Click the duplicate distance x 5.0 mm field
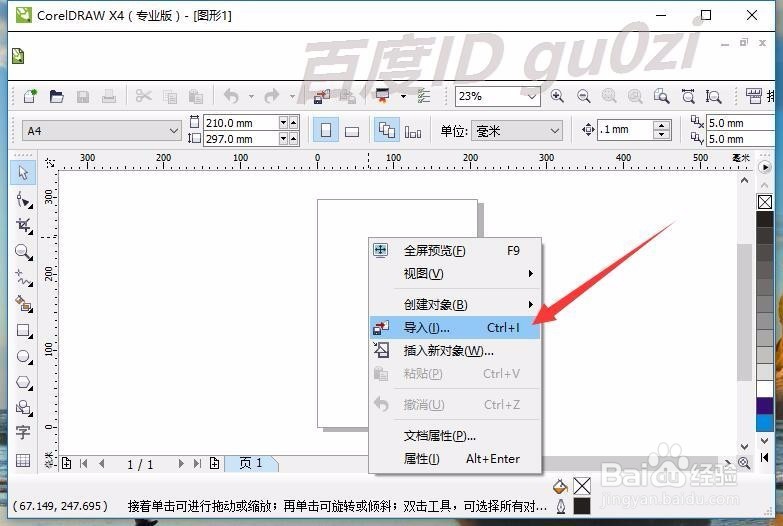The width and height of the screenshot is (783, 526). click(x=741, y=123)
